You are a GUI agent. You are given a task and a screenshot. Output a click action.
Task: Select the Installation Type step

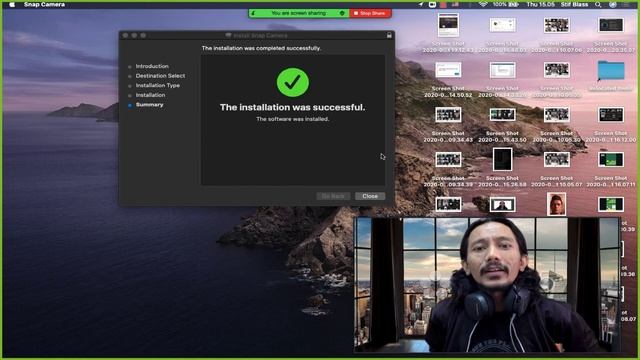click(x=158, y=85)
